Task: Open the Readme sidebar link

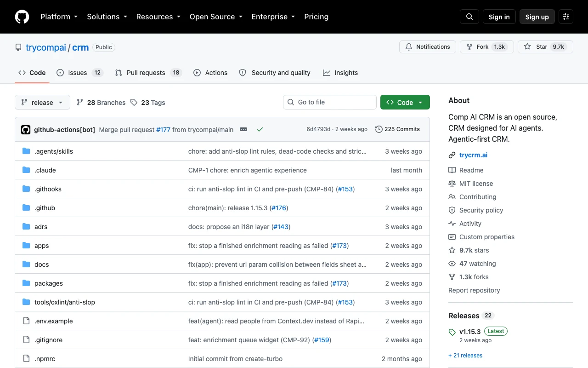Action: [466, 170]
